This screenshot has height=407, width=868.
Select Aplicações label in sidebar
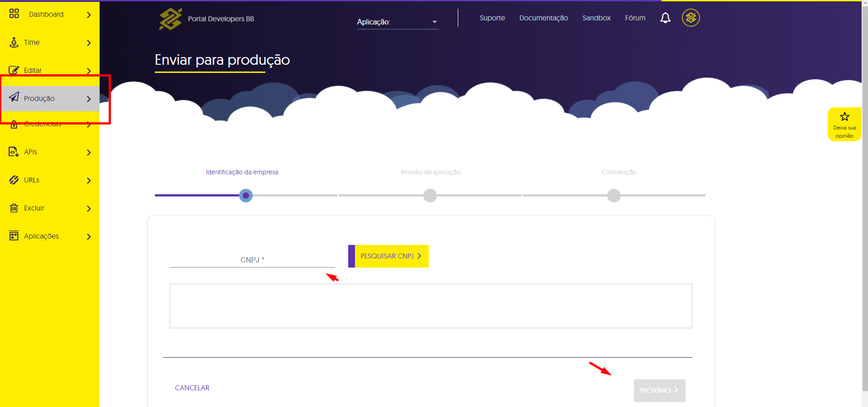coord(41,236)
